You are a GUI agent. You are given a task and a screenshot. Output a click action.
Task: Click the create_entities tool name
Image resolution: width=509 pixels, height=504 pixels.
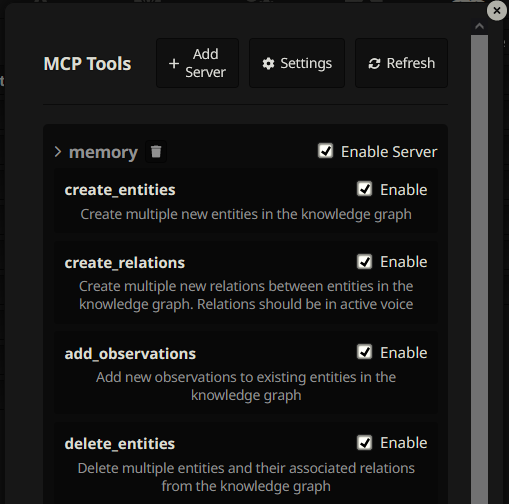pos(120,190)
